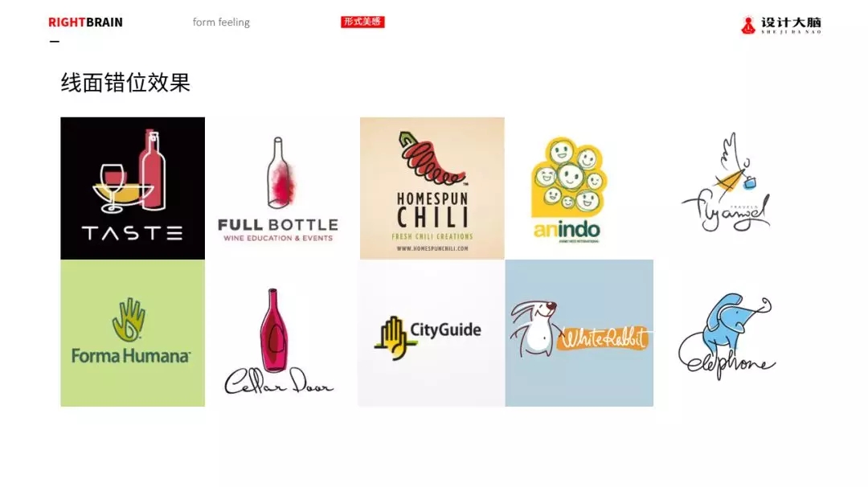Click the RIGHTBRAIN header text

coord(85,23)
